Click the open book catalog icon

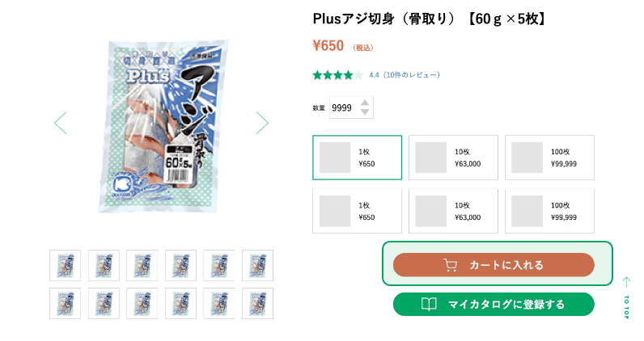pyautogui.click(x=430, y=304)
